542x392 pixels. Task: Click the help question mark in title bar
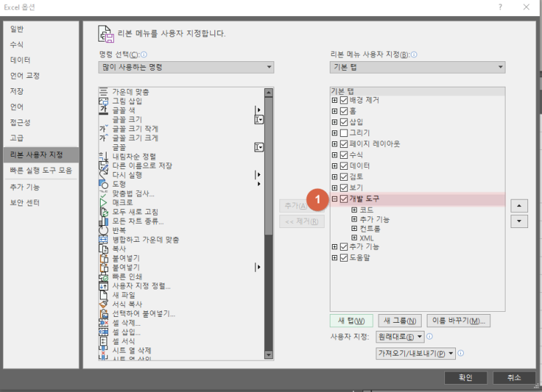pos(500,7)
